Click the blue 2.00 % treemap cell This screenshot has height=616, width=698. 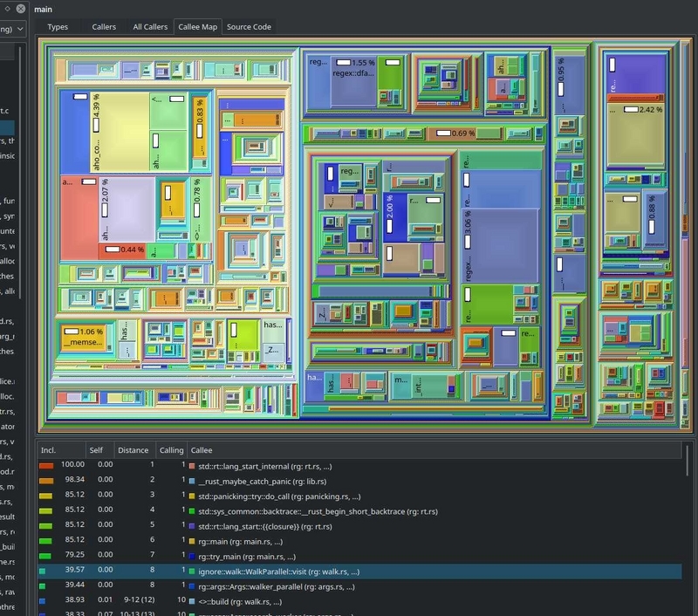394,217
